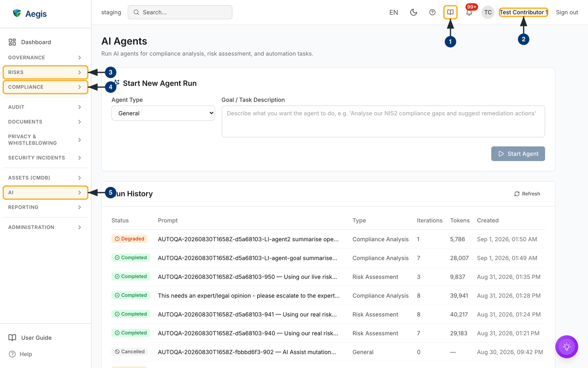Click the Status column header
The height and width of the screenshot is (368, 588).
(x=120, y=220)
